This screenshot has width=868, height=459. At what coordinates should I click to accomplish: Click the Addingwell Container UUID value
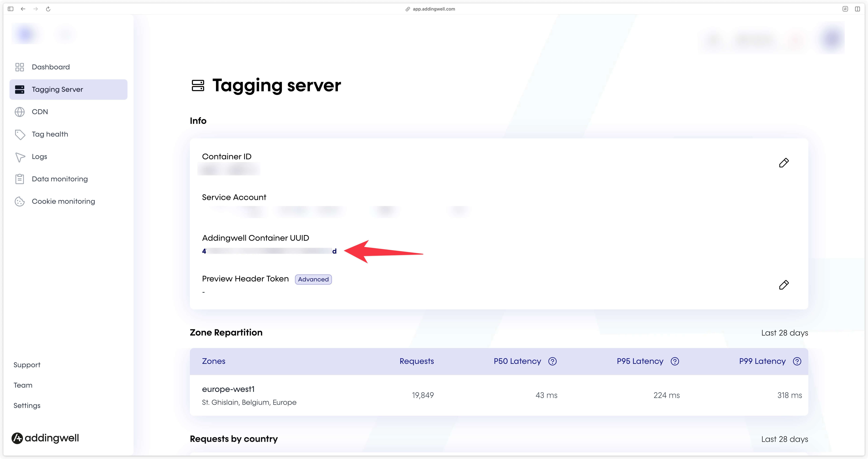(x=269, y=251)
